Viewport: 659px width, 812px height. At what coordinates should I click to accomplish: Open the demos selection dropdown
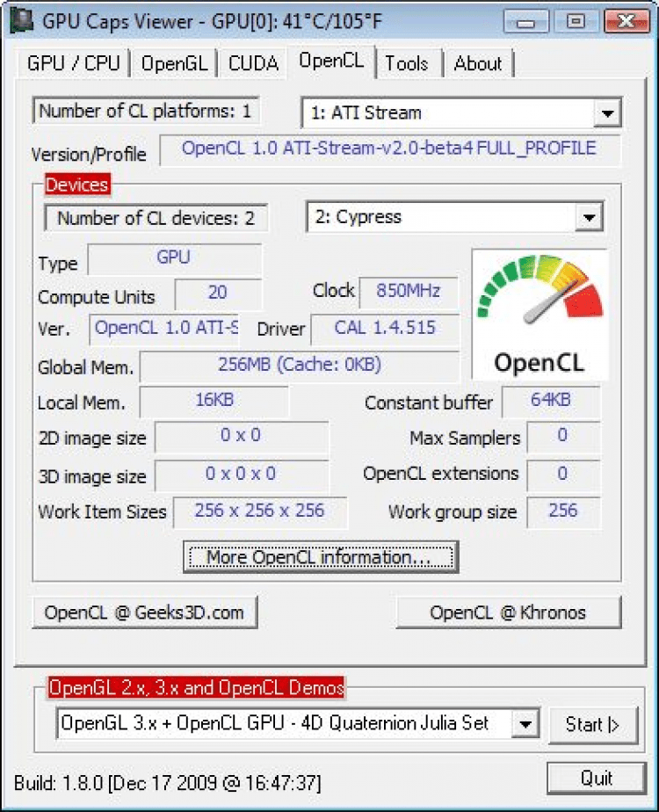(525, 724)
